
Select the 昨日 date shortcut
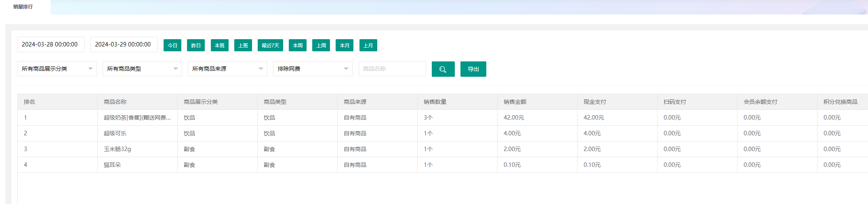click(196, 45)
